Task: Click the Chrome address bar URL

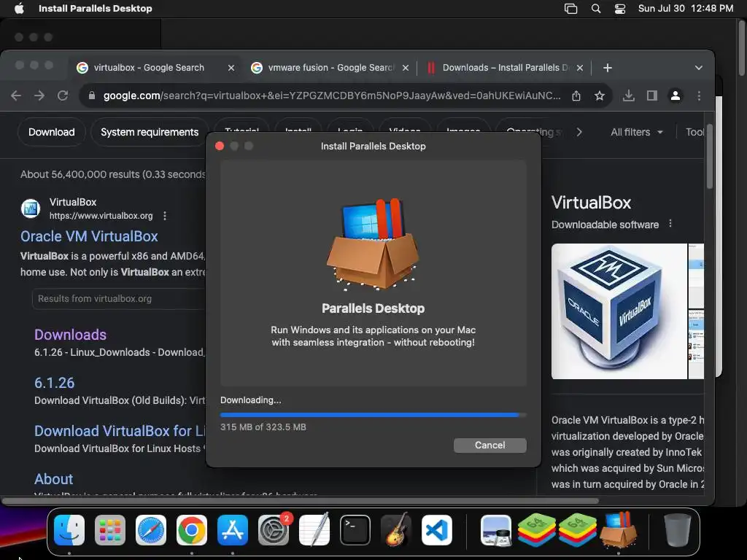Action: click(x=332, y=96)
